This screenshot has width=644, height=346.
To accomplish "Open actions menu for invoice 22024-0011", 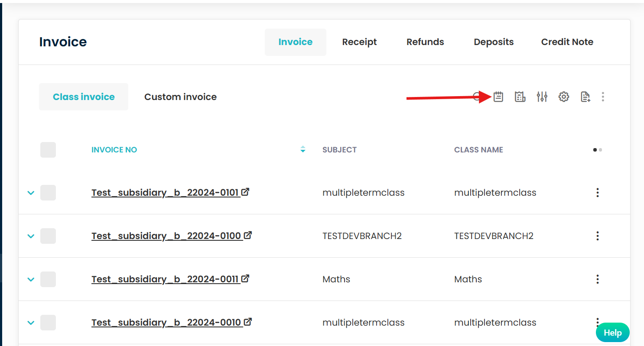I will pos(598,279).
